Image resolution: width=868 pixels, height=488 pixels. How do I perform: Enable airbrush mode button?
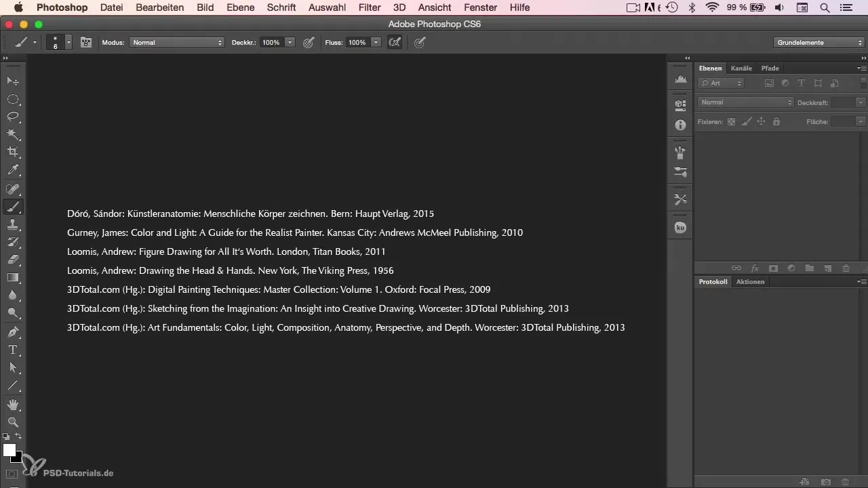point(394,42)
